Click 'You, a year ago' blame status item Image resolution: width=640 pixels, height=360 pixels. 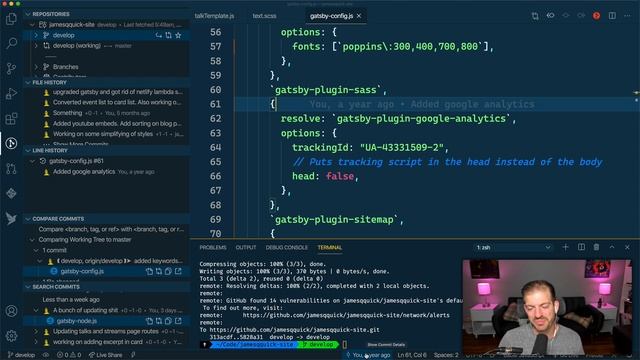(x=368, y=355)
